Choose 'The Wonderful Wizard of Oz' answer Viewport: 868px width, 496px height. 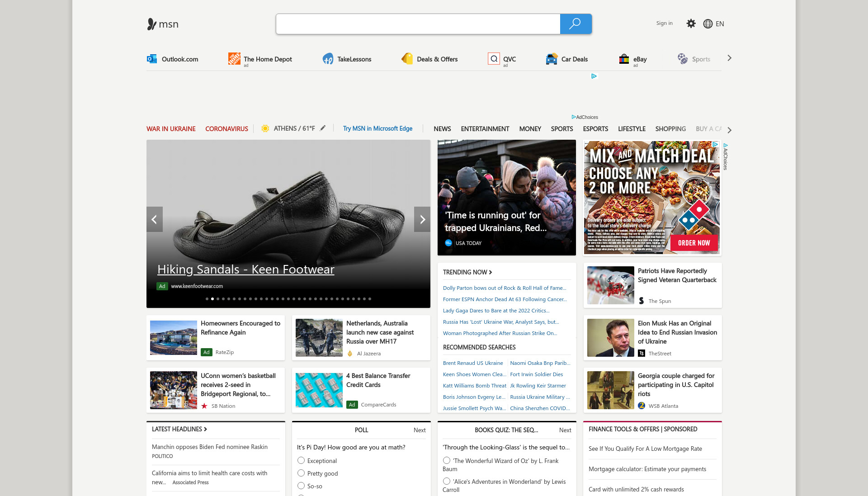[x=447, y=460]
